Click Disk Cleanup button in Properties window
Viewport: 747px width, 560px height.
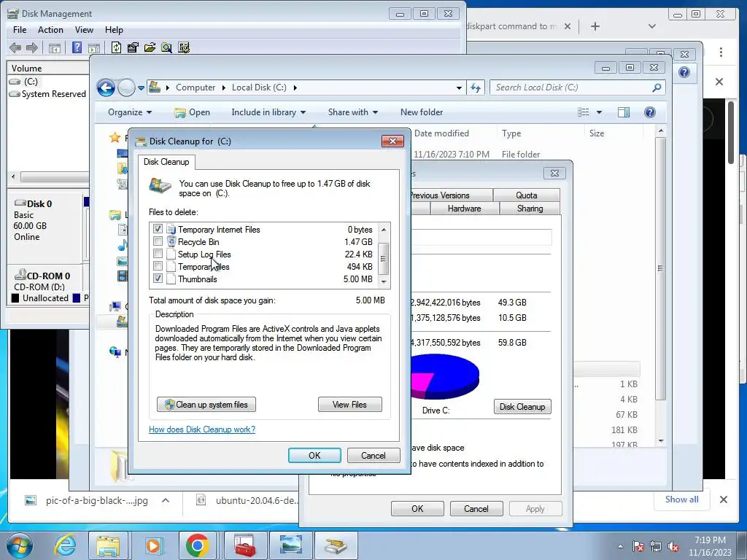[522, 407]
